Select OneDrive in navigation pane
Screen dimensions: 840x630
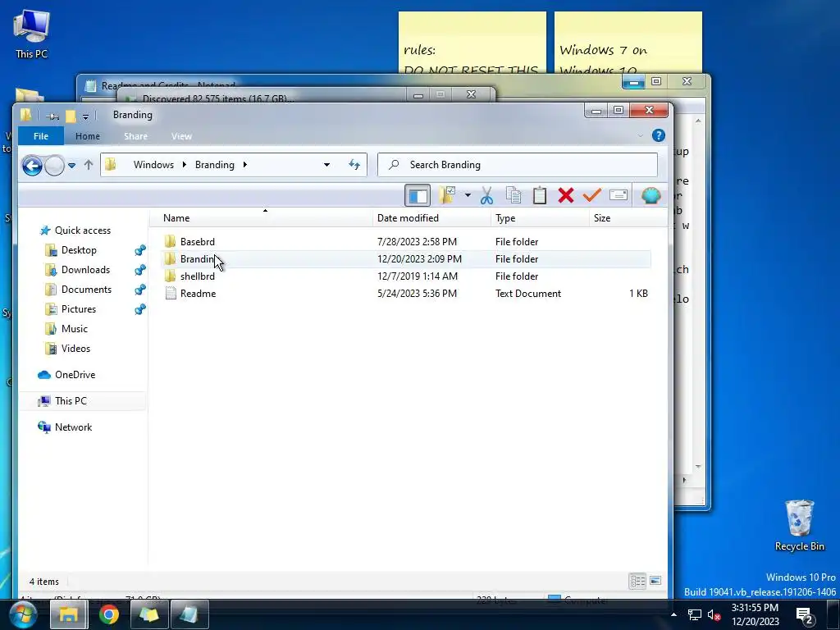point(75,375)
